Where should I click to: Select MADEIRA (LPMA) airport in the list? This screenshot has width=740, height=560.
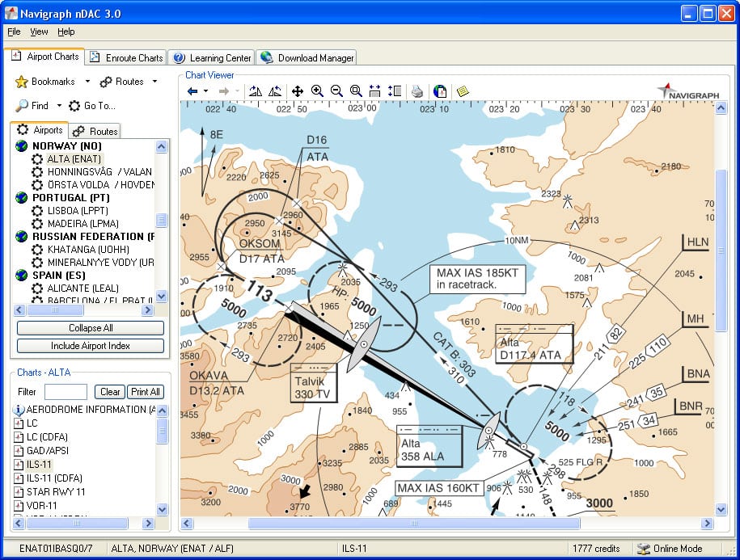pyautogui.click(x=82, y=224)
